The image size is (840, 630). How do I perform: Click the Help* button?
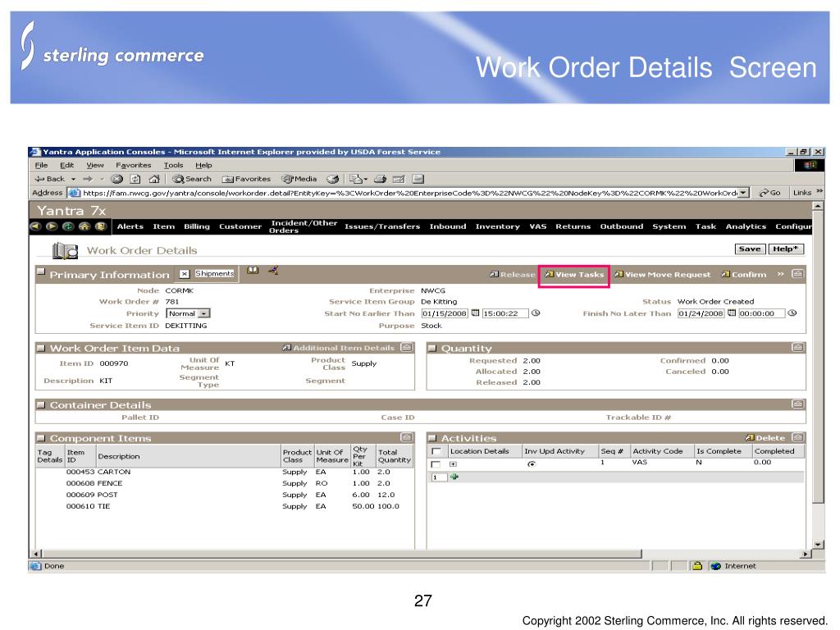click(786, 249)
